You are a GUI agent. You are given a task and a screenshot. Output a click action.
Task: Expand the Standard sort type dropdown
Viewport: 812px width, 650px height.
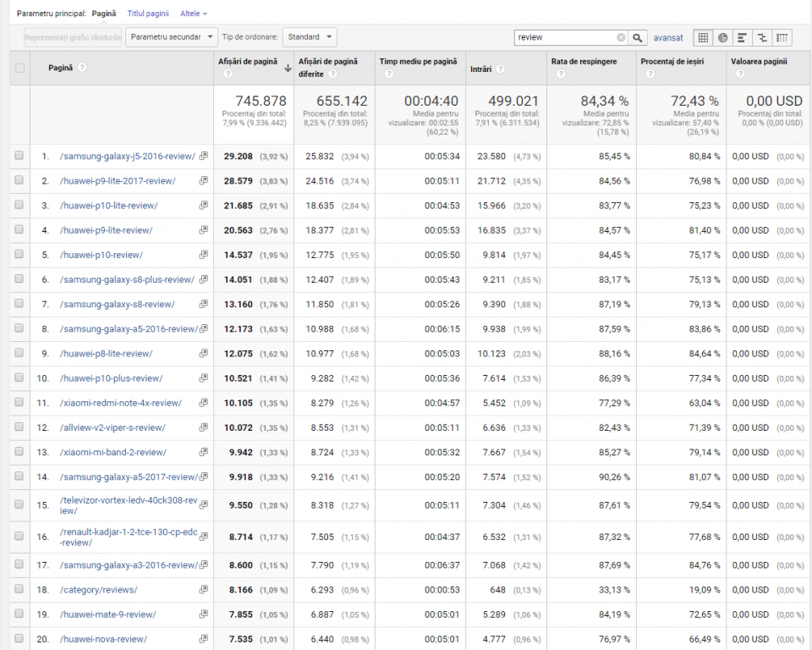[309, 37]
